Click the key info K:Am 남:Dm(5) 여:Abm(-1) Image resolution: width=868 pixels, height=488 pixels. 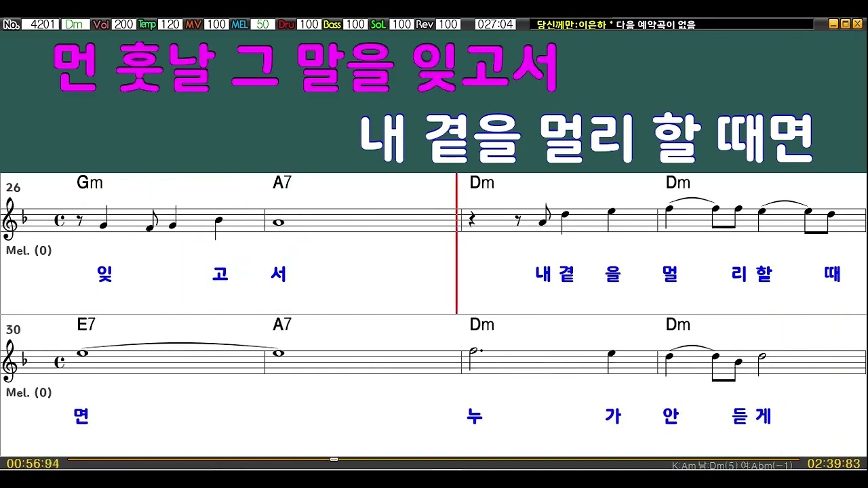pyautogui.click(x=732, y=466)
